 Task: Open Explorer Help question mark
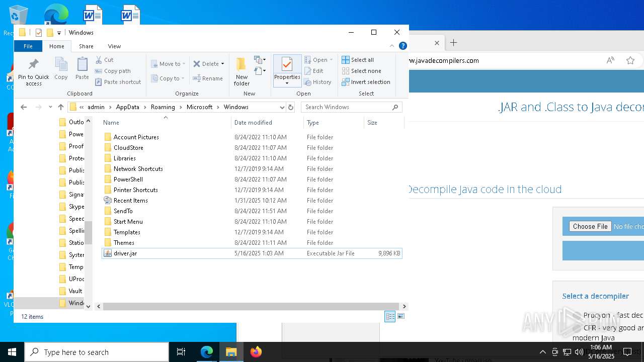[403, 46]
